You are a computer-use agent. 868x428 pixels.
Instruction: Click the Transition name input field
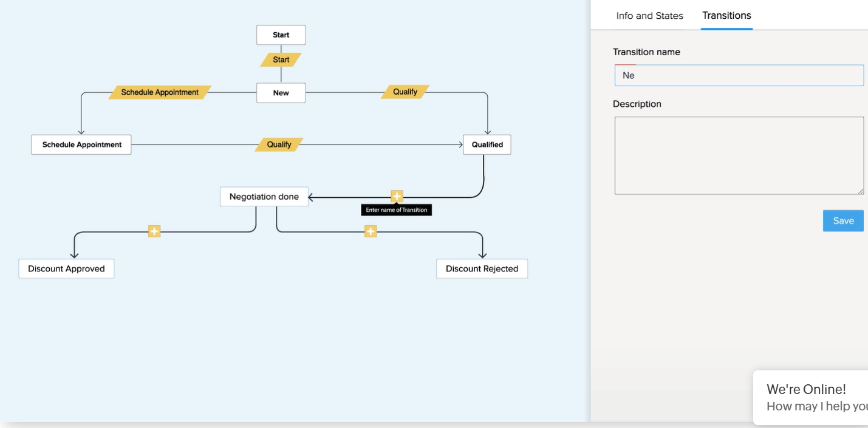(x=739, y=75)
